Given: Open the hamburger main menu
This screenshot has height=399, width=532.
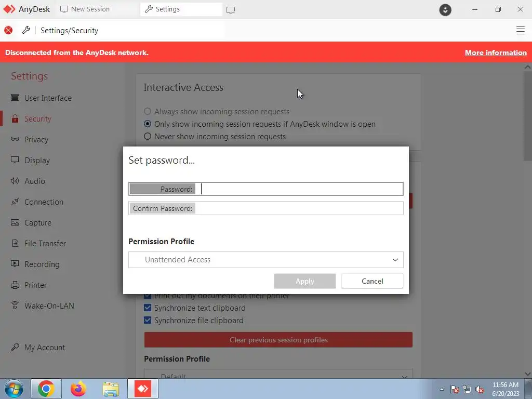Looking at the screenshot, I should coord(520,30).
